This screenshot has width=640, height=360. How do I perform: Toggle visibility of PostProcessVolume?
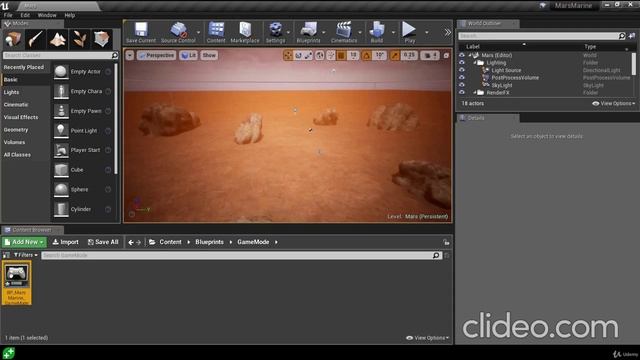tap(462, 77)
